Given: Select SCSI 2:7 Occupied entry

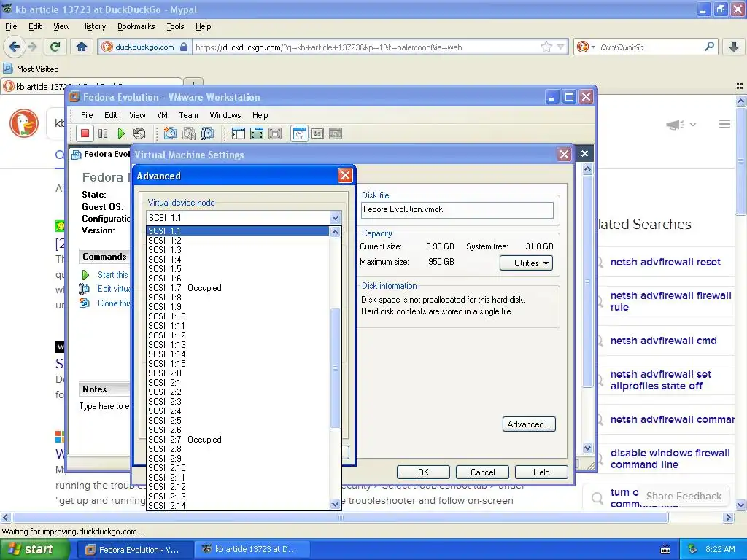Looking at the screenshot, I should click(237, 440).
